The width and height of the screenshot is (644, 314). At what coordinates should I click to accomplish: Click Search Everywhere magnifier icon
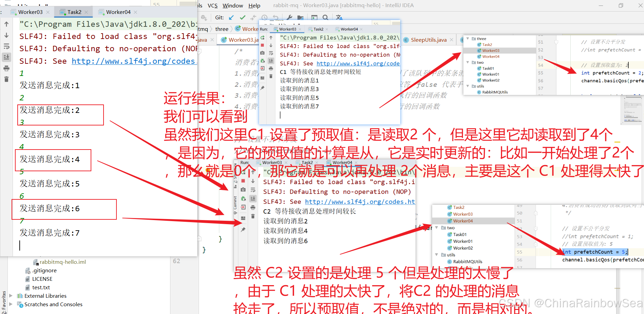(325, 18)
